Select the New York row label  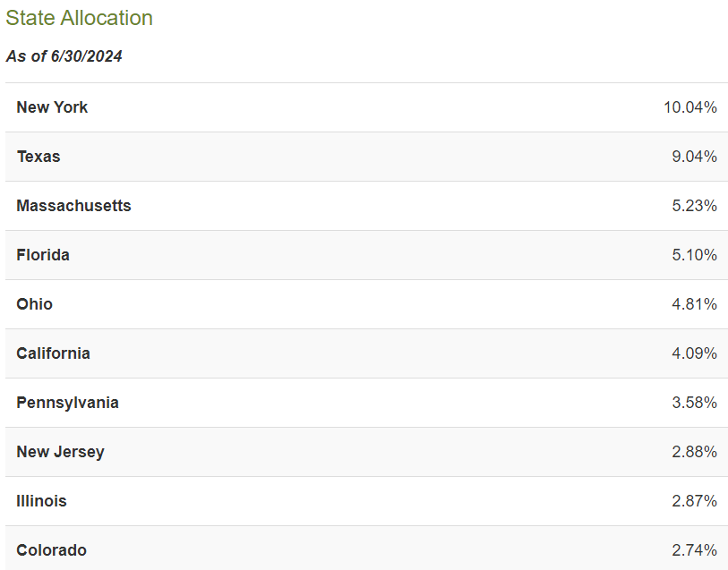[52, 107]
